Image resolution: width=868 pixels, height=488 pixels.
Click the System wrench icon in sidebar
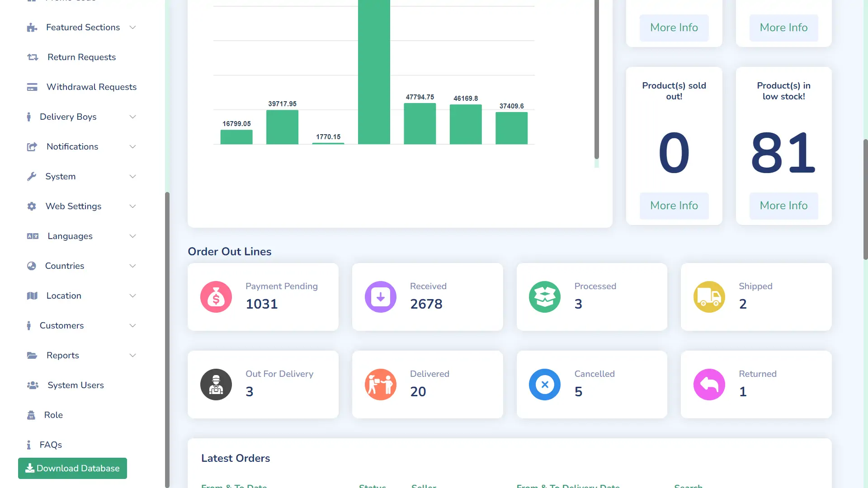(32, 177)
